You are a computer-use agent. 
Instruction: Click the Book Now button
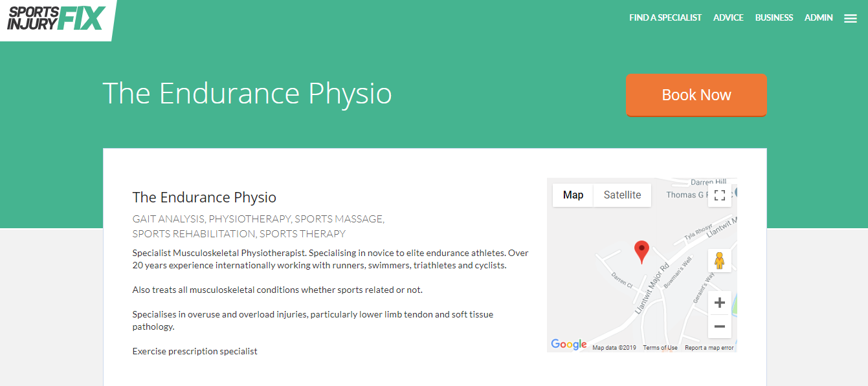point(696,94)
